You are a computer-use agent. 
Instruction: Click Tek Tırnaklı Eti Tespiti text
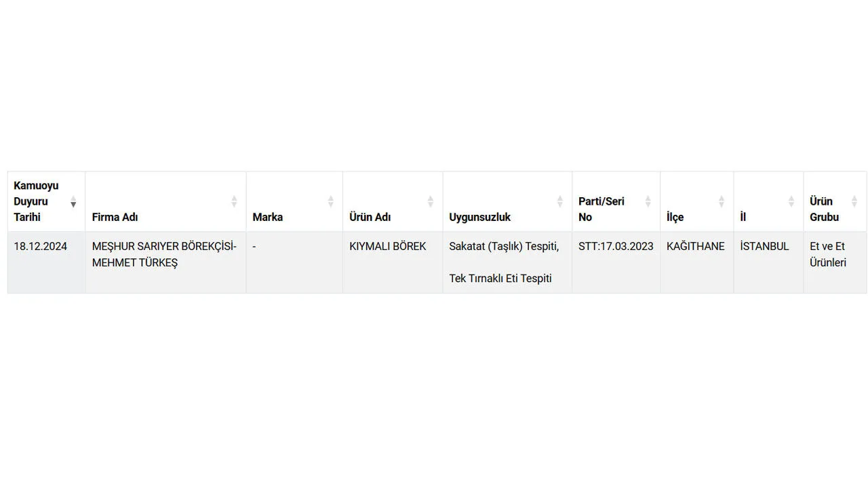click(x=500, y=279)
